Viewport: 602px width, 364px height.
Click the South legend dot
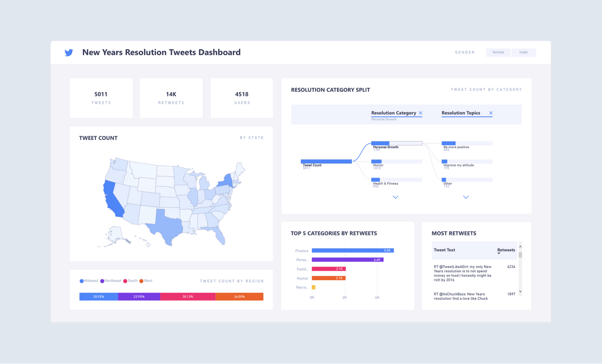pos(125,281)
